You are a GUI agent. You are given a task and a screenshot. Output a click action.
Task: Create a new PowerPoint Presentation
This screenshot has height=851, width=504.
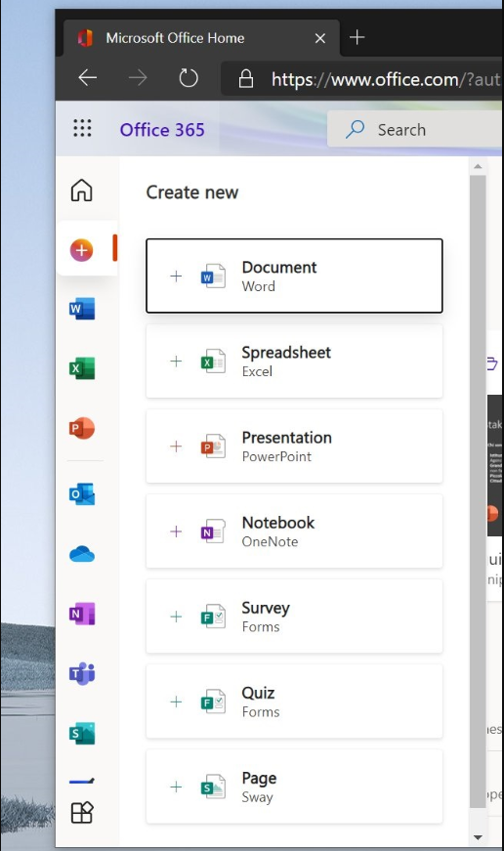[x=294, y=447]
